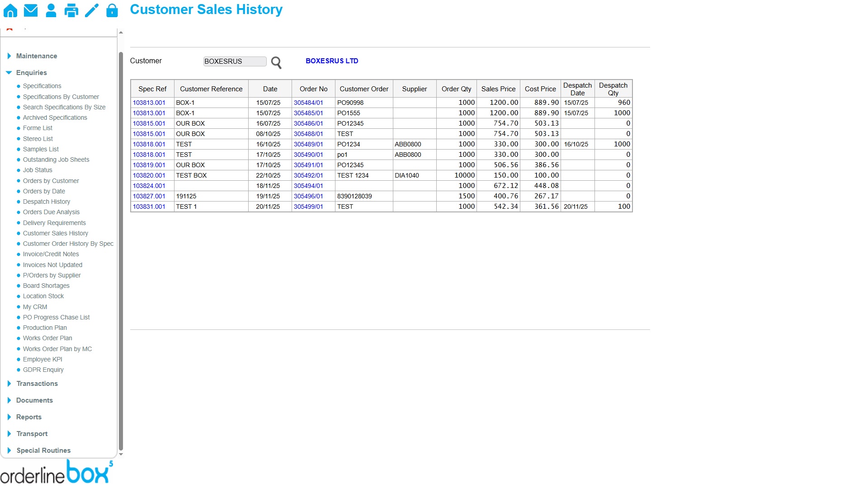Click the Customer code input field
Viewport: 868px width, 488px height.
point(235,61)
